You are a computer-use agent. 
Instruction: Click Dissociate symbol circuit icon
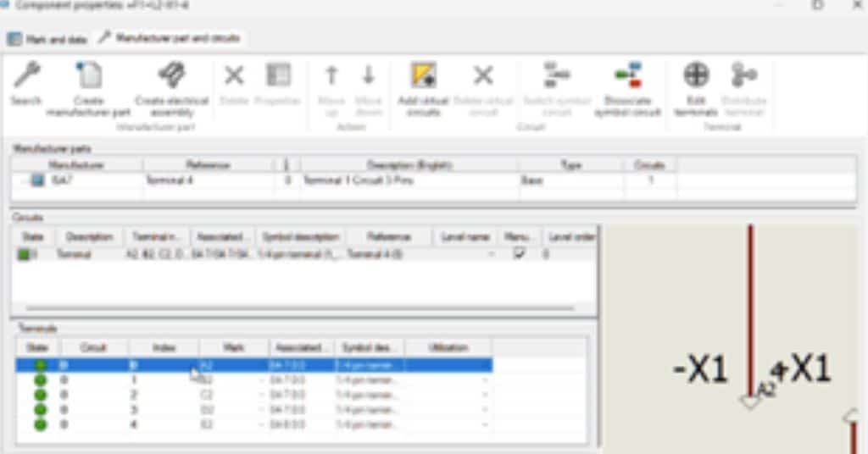coord(628,75)
